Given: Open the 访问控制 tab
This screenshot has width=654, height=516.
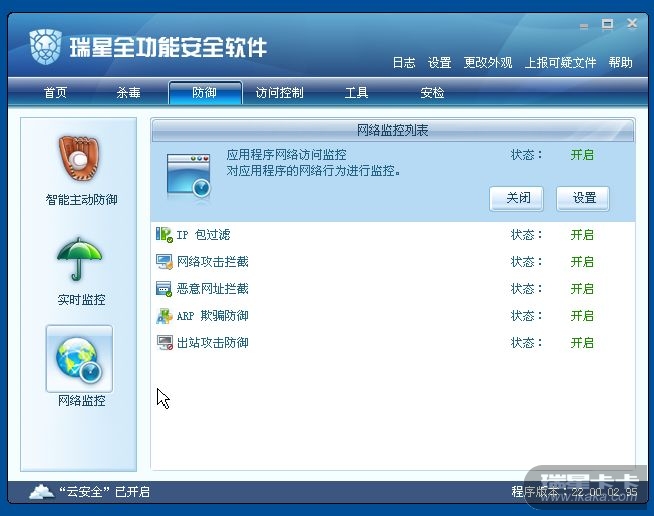Looking at the screenshot, I should (x=279, y=92).
